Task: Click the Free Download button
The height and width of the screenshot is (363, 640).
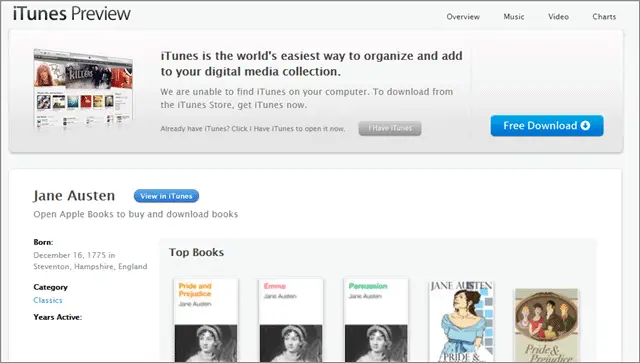Action: (547, 126)
